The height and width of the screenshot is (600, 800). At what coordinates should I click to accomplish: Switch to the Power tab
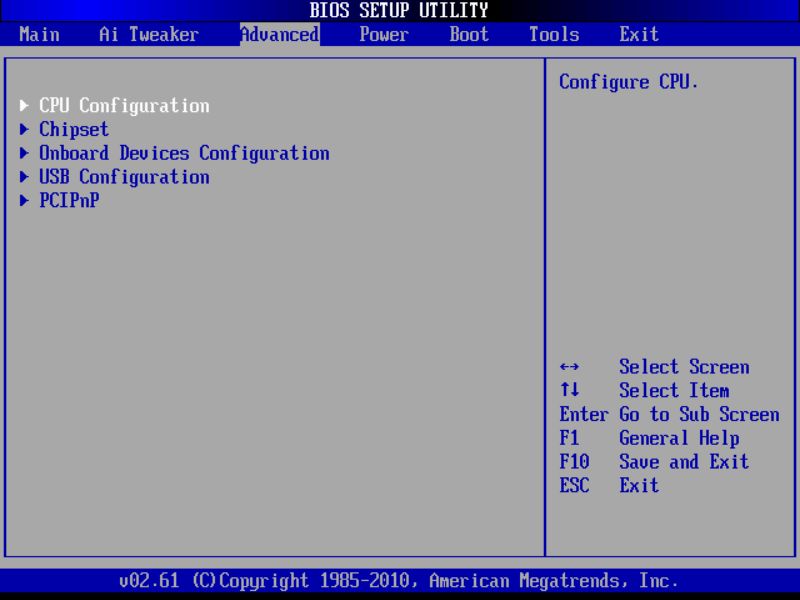coord(383,34)
